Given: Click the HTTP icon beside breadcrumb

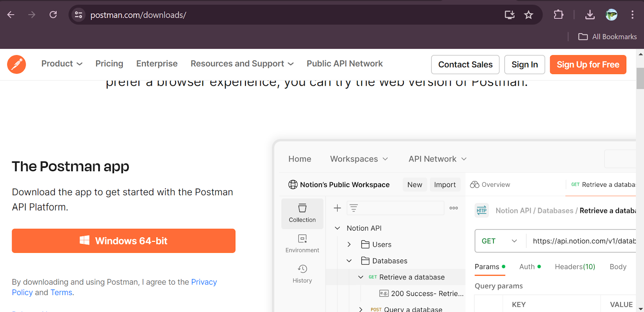Looking at the screenshot, I should pyautogui.click(x=482, y=211).
